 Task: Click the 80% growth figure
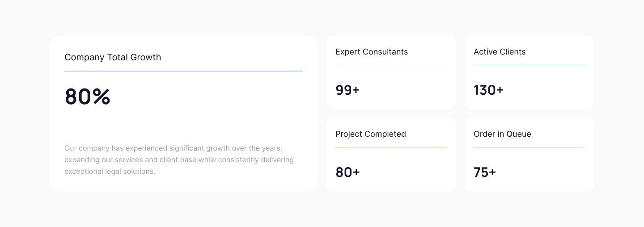click(x=88, y=97)
